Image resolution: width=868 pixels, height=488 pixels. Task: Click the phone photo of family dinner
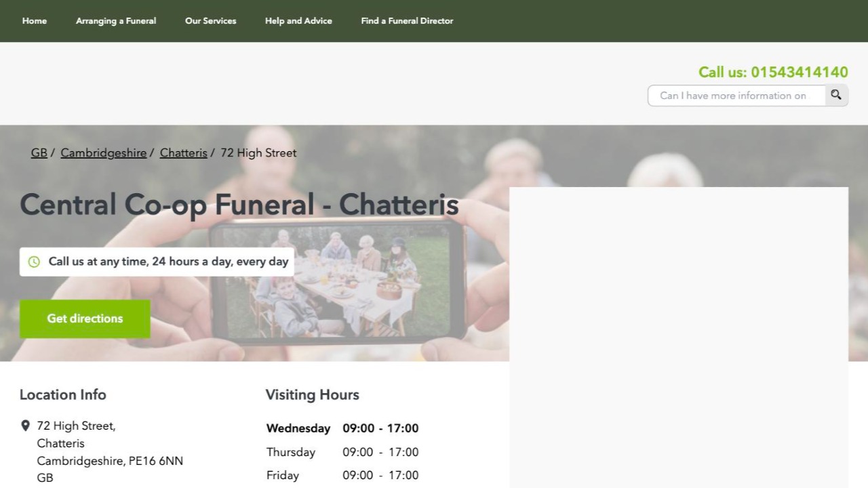pyautogui.click(x=338, y=282)
